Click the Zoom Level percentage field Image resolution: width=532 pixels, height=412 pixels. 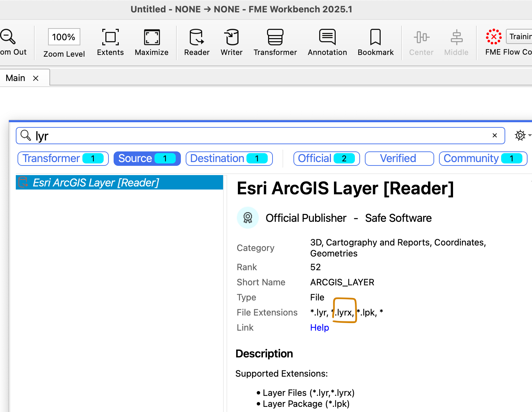(x=64, y=37)
